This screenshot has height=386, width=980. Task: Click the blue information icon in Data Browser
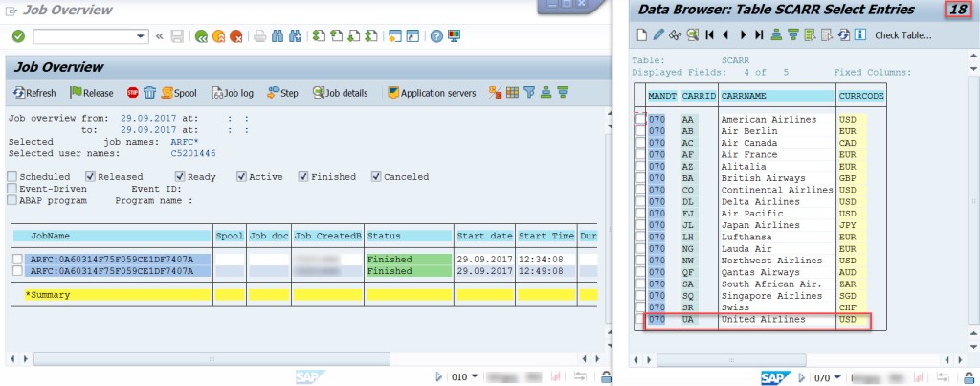coord(860,35)
